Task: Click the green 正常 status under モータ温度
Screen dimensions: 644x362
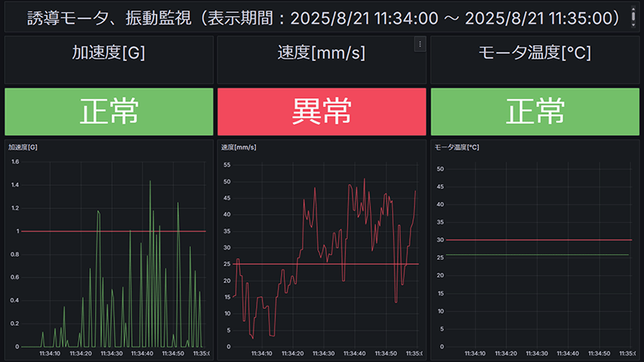Action: pos(535,112)
